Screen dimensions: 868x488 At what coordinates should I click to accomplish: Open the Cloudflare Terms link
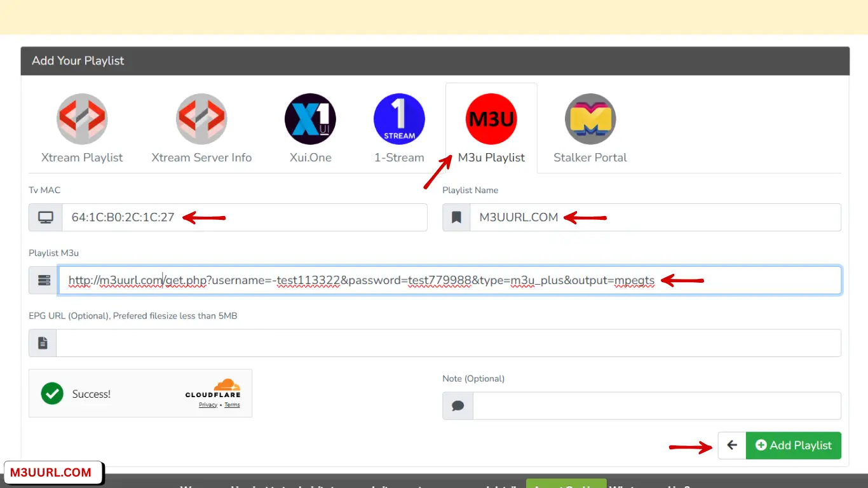click(x=232, y=404)
